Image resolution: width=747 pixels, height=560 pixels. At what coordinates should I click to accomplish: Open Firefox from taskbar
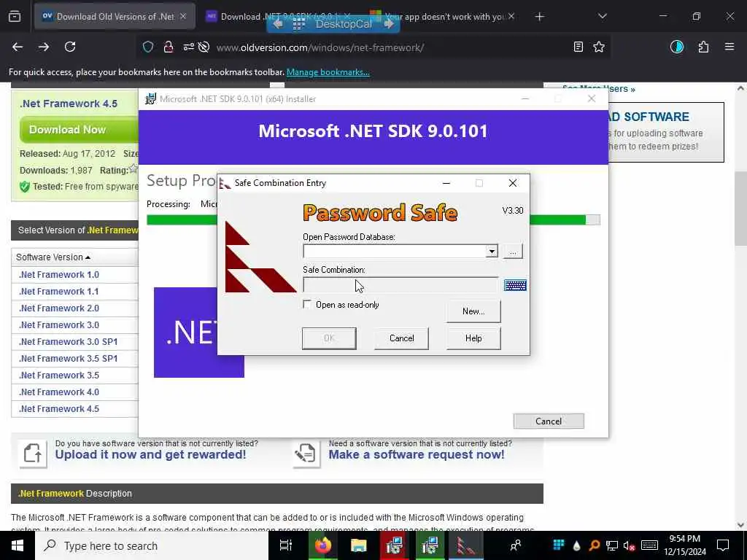[322, 545]
